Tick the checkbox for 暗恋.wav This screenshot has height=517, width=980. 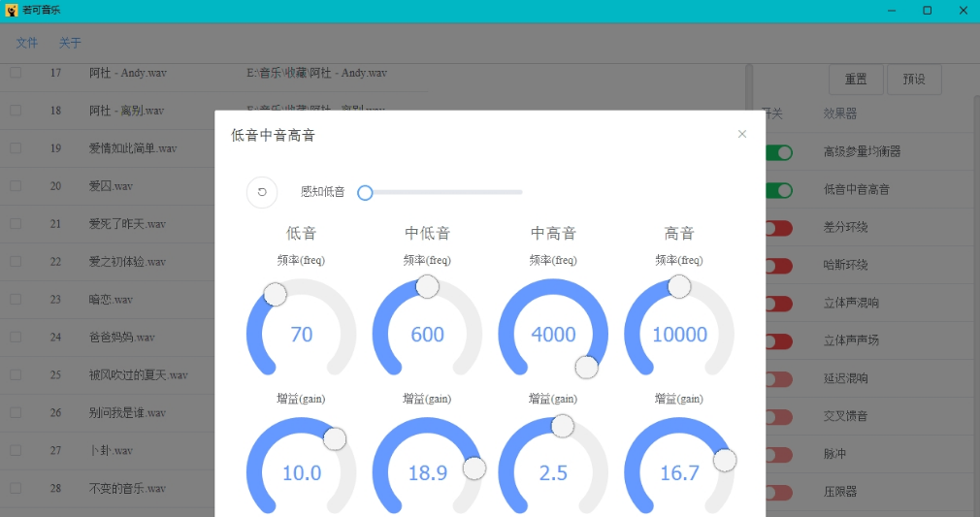click(x=16, y=300)
